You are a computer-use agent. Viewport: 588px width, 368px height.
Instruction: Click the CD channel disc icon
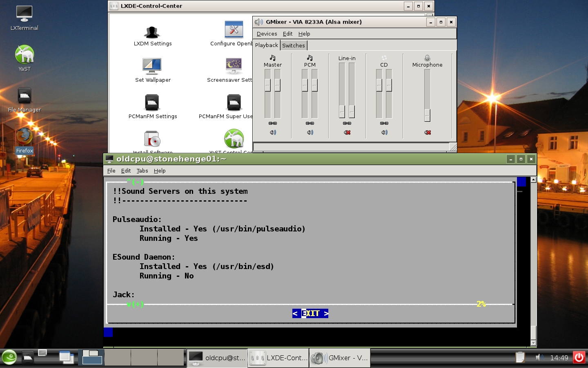coord(384,58)
